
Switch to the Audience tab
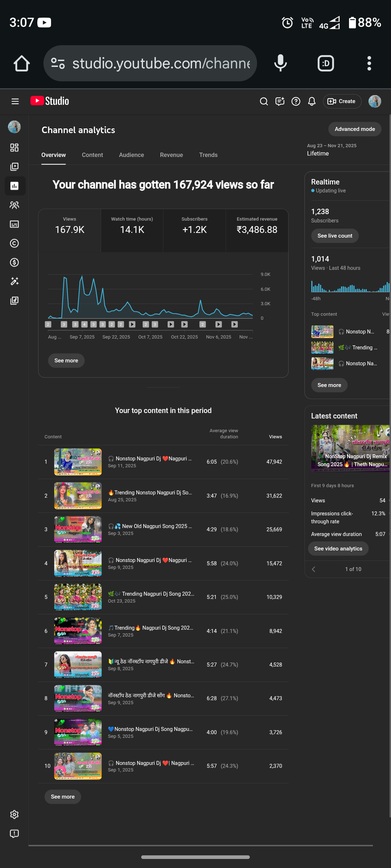(131, 155)
